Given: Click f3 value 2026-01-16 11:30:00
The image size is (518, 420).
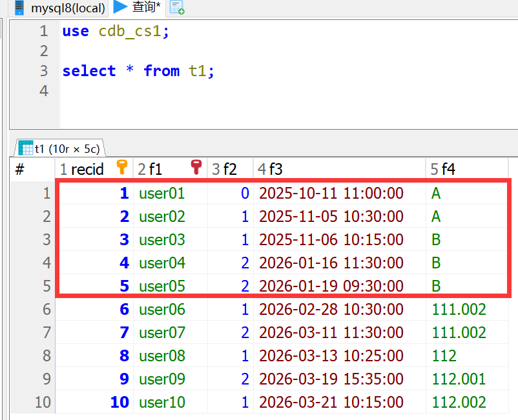Looking at the screenshot, I should tap(331, 263).
